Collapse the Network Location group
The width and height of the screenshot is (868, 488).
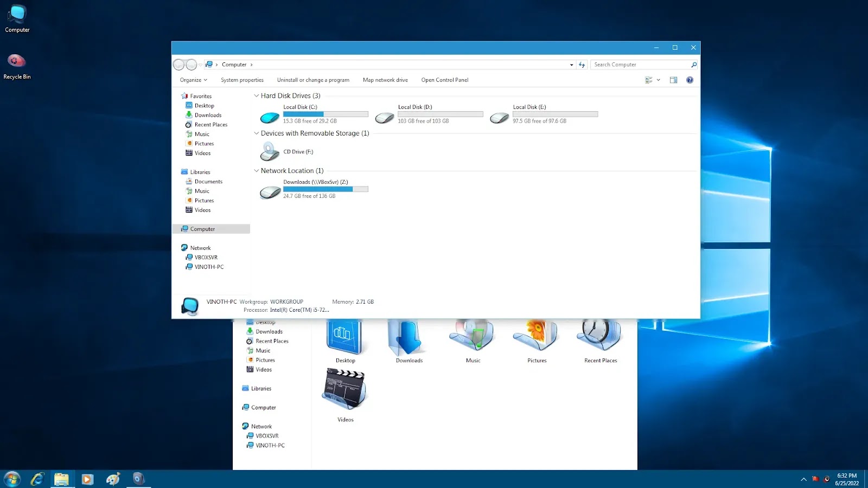(257, 170)
